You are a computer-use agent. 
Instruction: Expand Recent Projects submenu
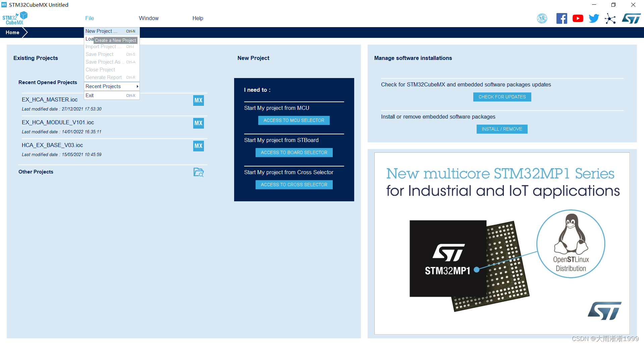coord(112,86)
